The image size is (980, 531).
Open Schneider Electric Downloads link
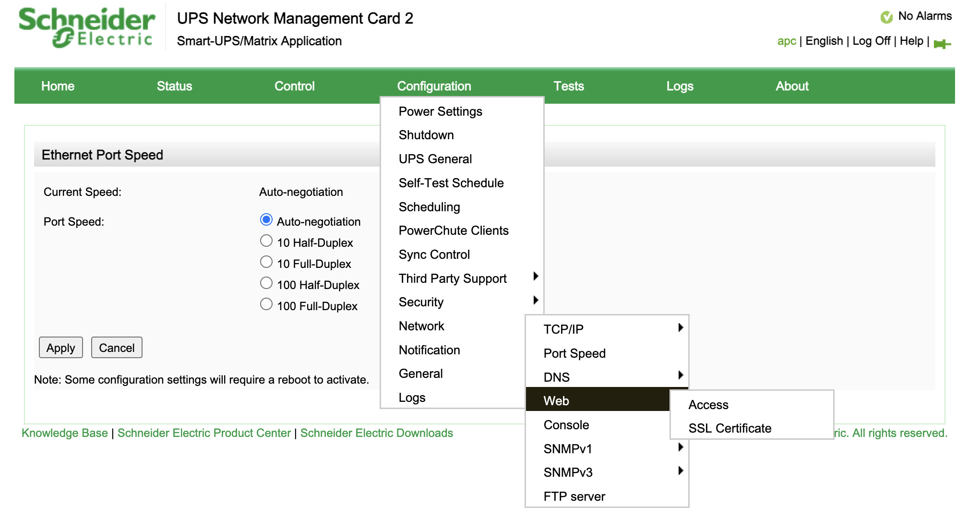point(377,433)
